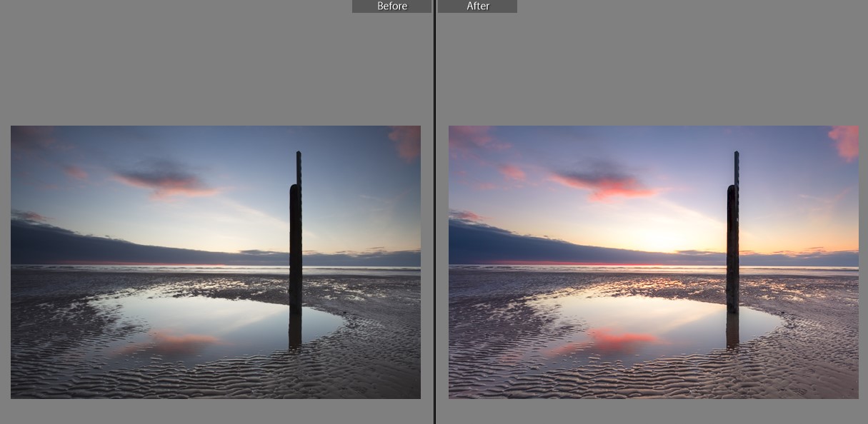Viewport: 868px width, 424px height.
Task: Click the top-right corner pink cloud in After photo
Action: coord(844,141)
